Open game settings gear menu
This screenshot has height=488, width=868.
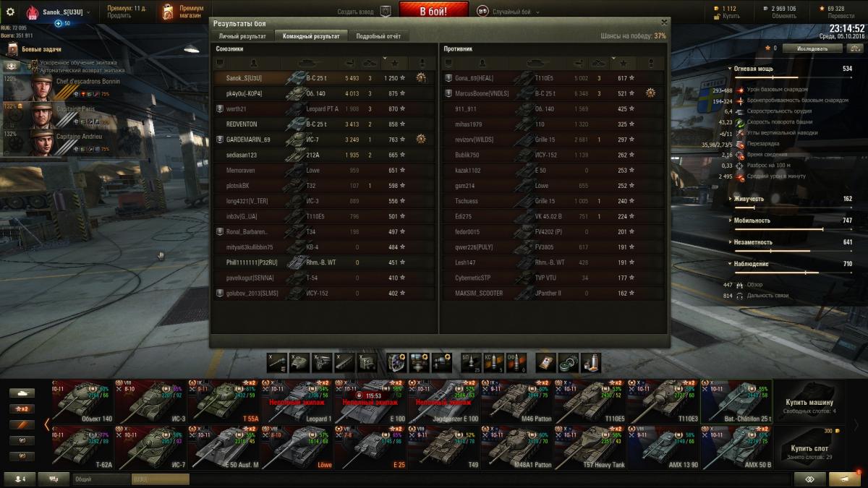[10, 12]
